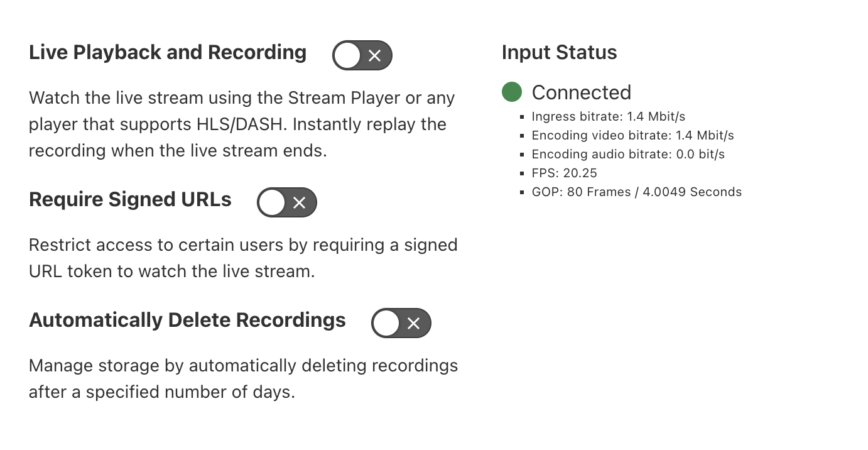
Task: Click the X icon on Require Signed URLs toggle
Action: point(301,202)
